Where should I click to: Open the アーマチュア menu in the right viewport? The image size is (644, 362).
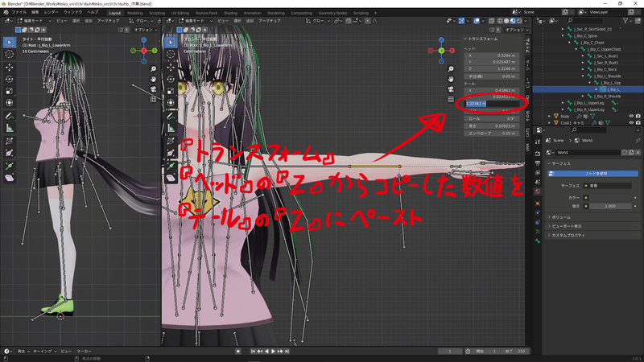[x=270, y=21]
